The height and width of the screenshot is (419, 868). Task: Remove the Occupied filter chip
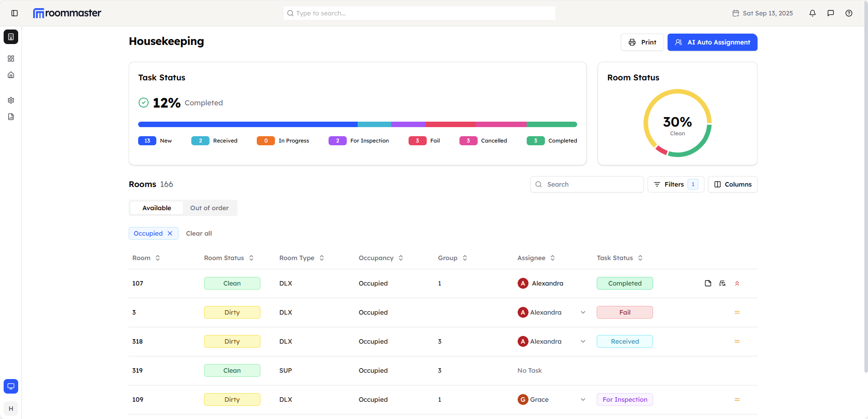(170, 233)
